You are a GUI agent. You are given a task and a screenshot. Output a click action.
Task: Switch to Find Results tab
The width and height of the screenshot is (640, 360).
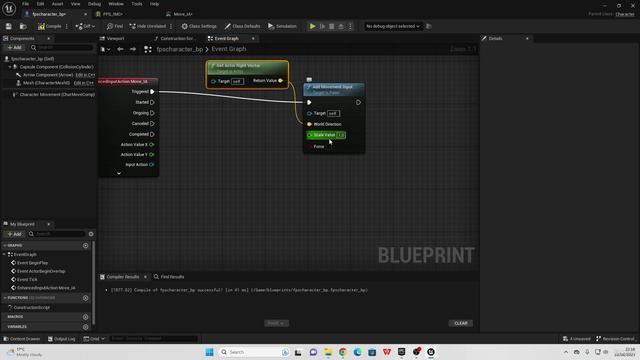[169, 277]
